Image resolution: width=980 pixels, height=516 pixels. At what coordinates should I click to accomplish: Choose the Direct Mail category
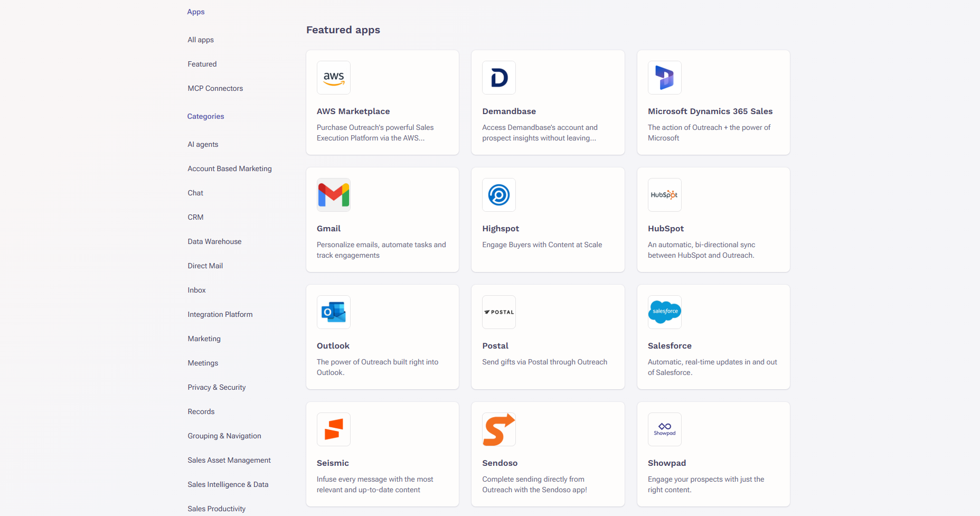(x=205, y=266)
